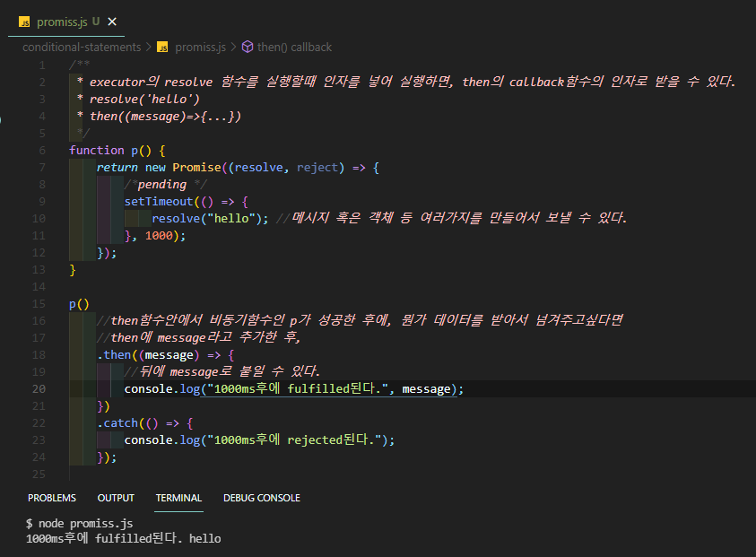756x557 pixels.
Task: Click 'setTimeout(() => {' on line 9
Action: click(187, 202)
